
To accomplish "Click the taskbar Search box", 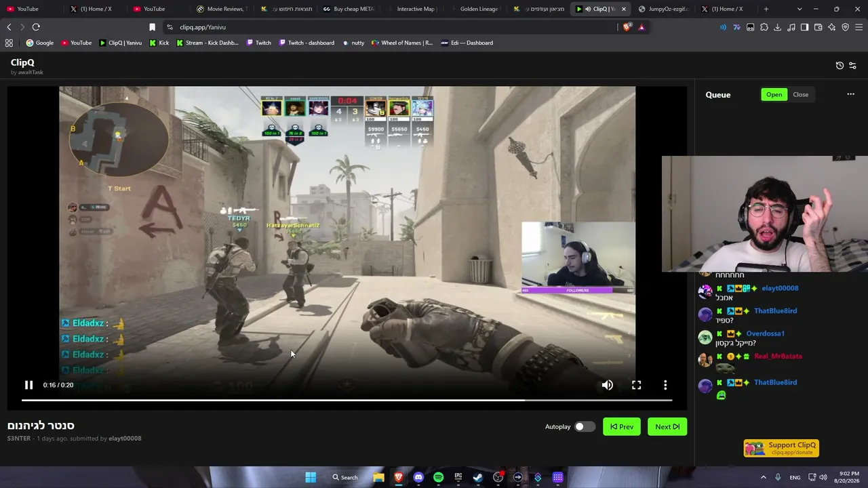I will (345, 477).
